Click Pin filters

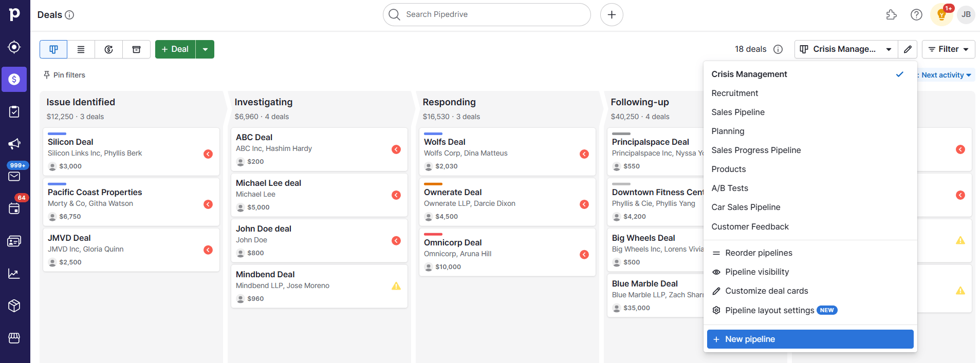pyautogui.click(x=65, y=75)
